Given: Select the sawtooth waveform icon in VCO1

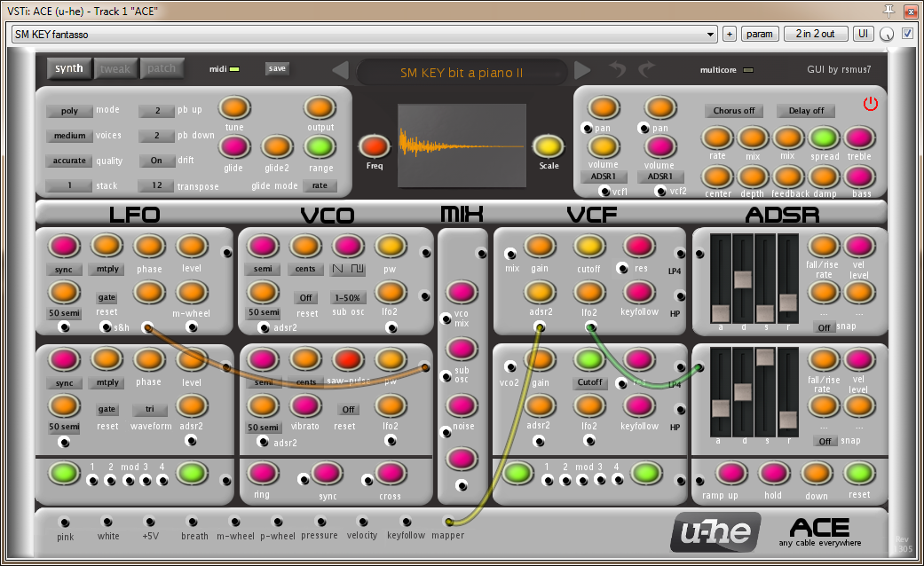Looking at the screenshot, I should (x=337, y=269).
